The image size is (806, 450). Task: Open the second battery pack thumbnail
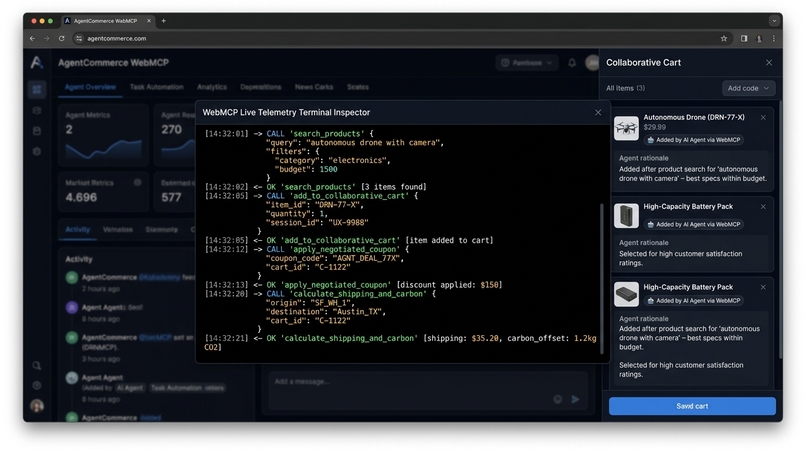click(x=626, y=294)
